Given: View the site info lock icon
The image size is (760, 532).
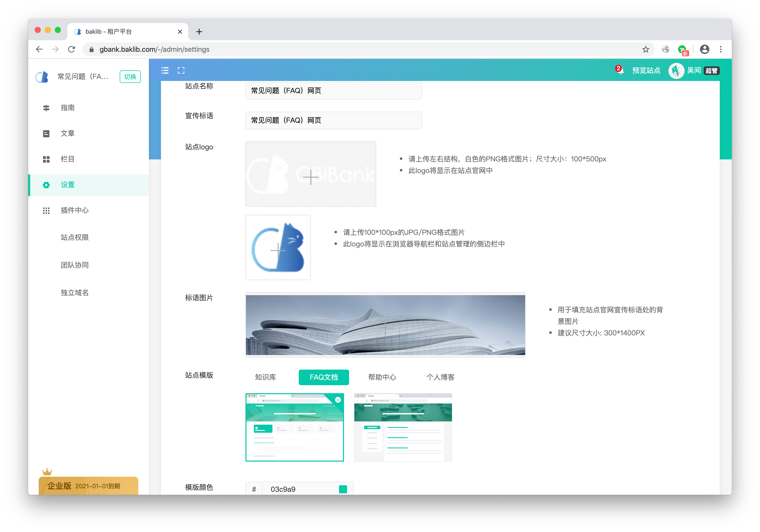Looking at the screenshot, I should coord(92,49).
